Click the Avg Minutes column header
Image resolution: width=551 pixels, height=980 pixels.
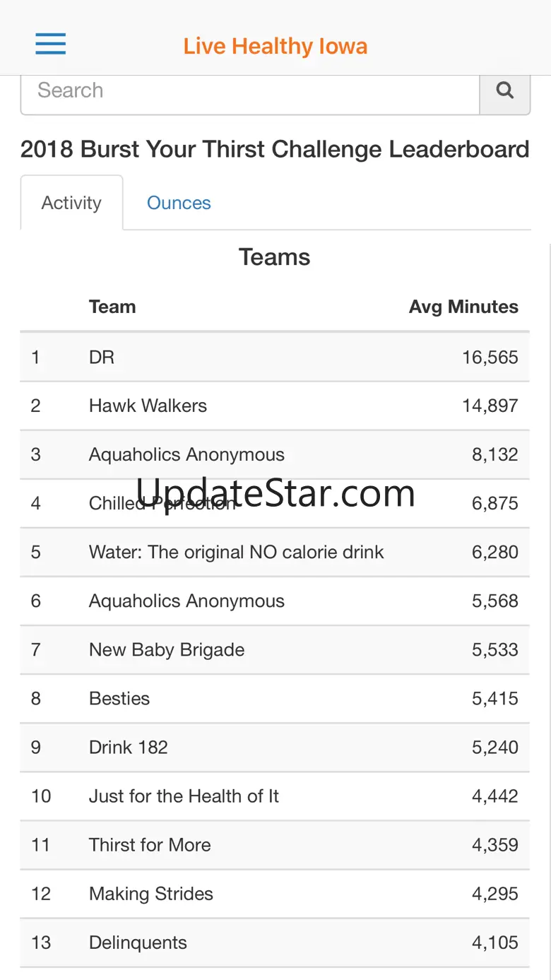pos(463,307)
